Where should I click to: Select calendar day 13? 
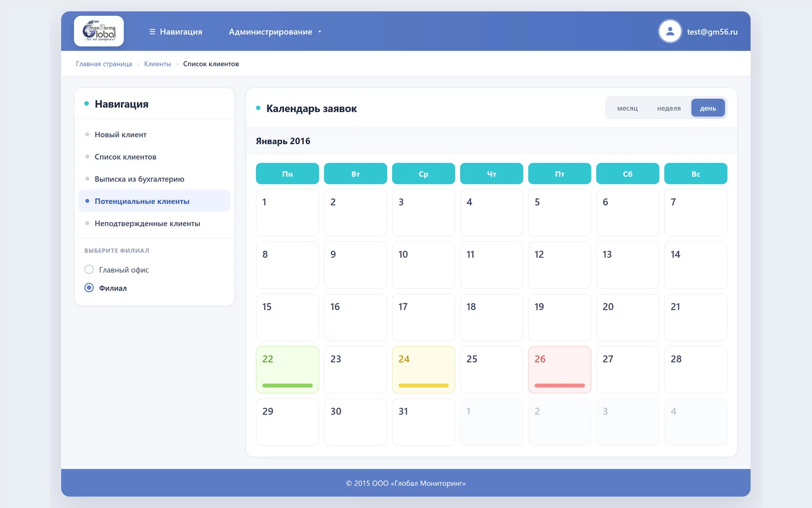[628, 265]
